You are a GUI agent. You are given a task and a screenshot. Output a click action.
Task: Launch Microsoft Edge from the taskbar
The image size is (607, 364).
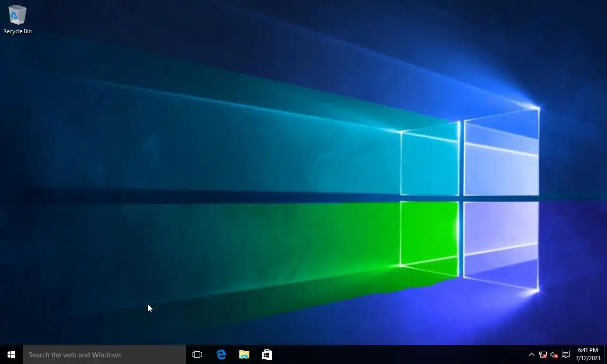point(221,355)
